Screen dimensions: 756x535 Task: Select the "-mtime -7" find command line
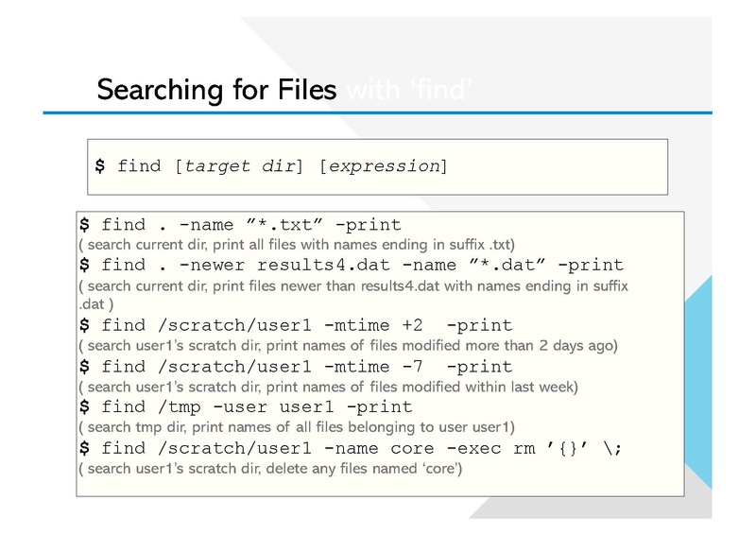(x=296, y=367)
